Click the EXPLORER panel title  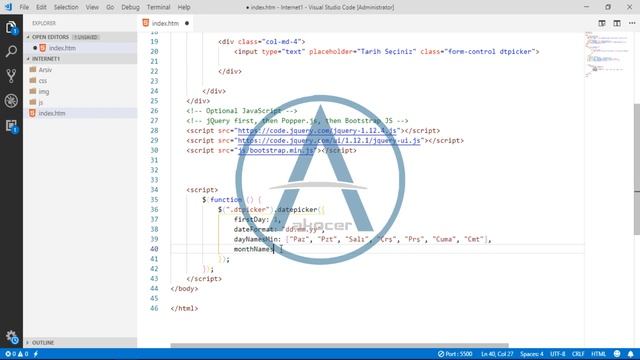tap(44, 23)
